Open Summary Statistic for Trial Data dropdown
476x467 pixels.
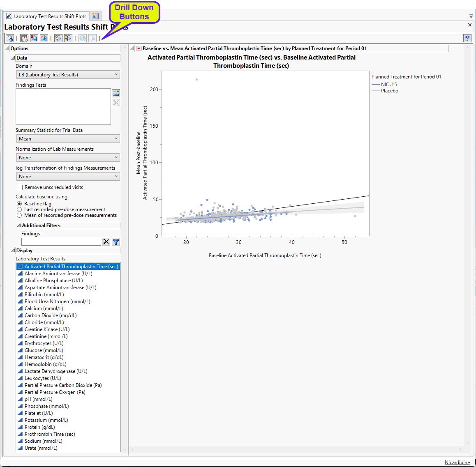pyautogui.click(x=68, y=139)
